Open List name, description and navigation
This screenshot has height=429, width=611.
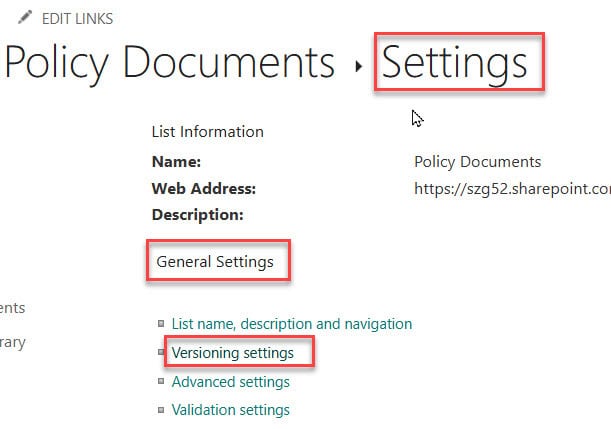292,324
